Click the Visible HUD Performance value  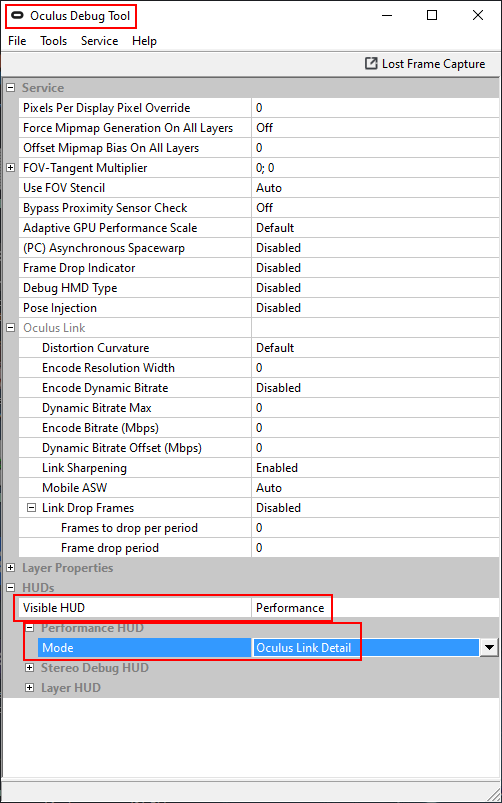tap(375, 607)
